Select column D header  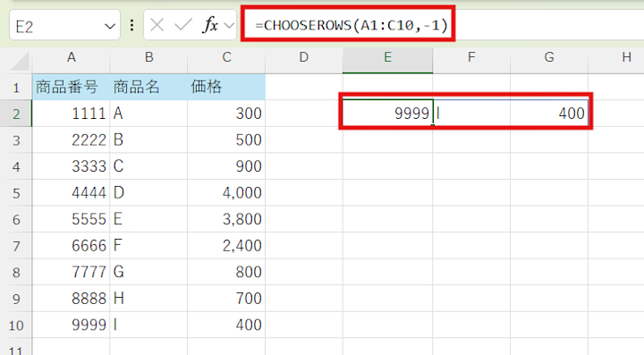pos(304,57)
